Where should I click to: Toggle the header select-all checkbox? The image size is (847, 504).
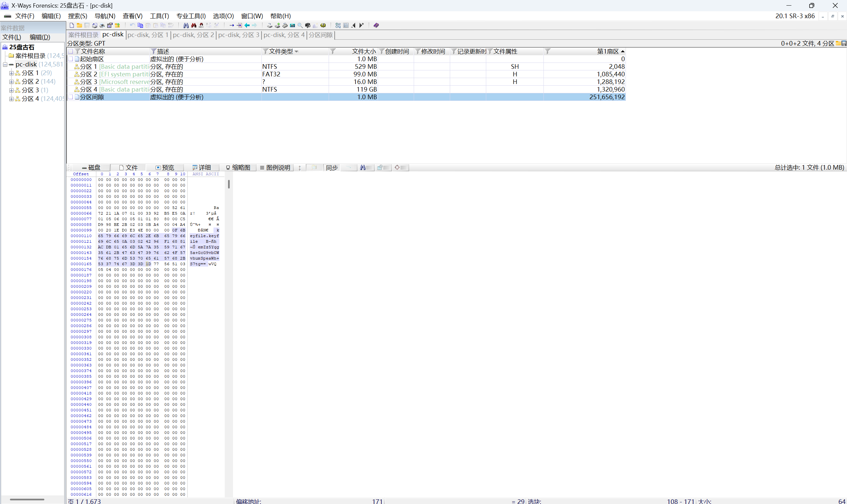click(x=71, y=51)
